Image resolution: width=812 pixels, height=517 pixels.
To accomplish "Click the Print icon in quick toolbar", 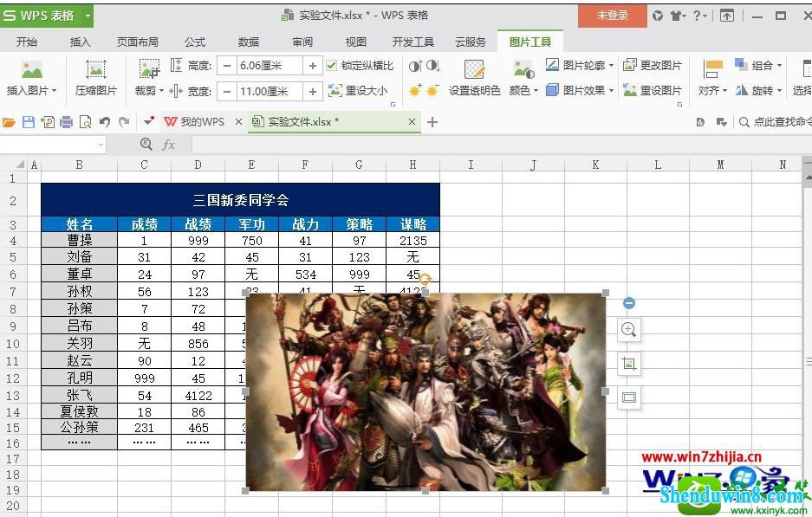I will pos(66,122).
